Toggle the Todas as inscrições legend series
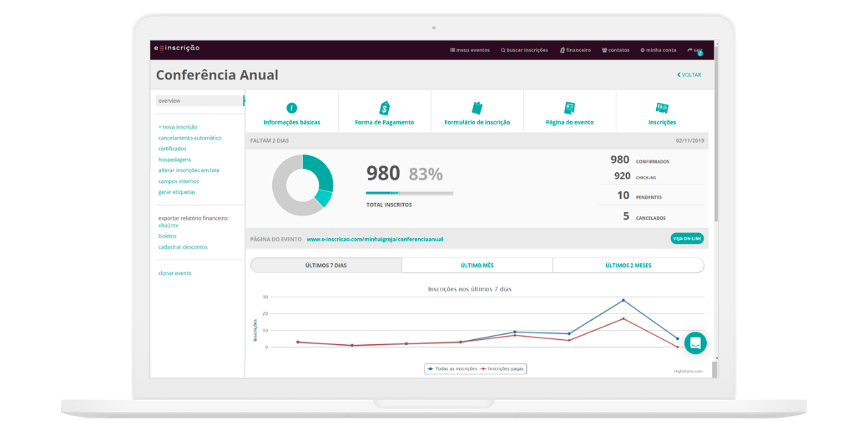Viewport: 868px width, 431px height. 452,368
